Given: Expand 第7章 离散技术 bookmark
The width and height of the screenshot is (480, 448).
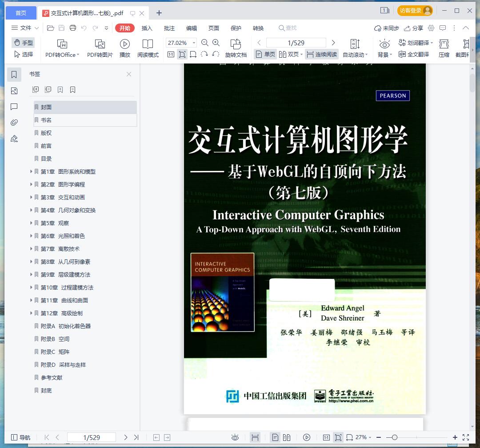Looking at the screenshot, I should tap(31, 249).
